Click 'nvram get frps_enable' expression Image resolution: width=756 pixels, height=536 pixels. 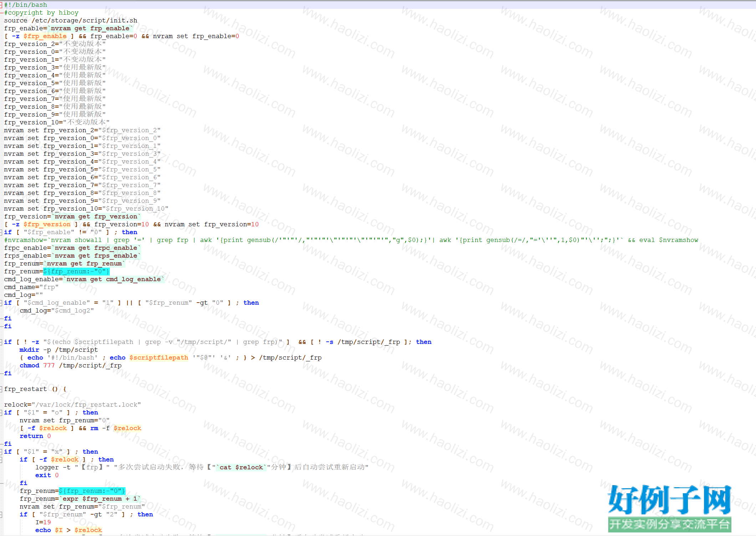[x=96, y=256]
